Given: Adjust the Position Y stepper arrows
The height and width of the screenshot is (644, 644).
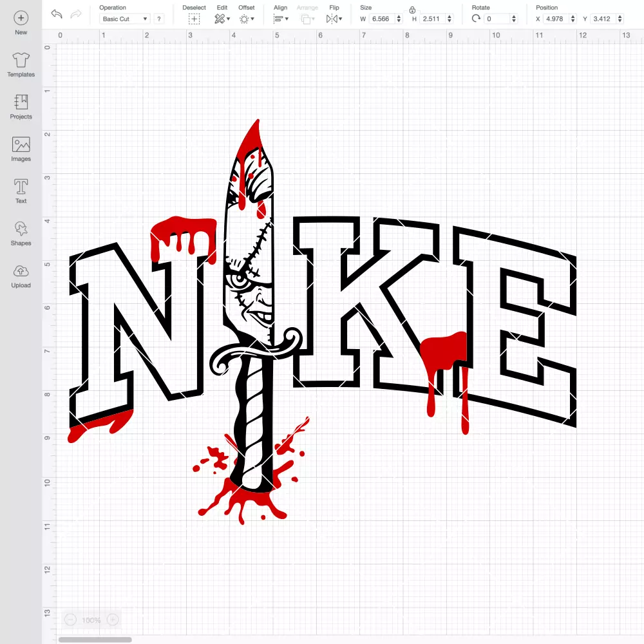Looking at the screenshot, I should click(620, 19).
